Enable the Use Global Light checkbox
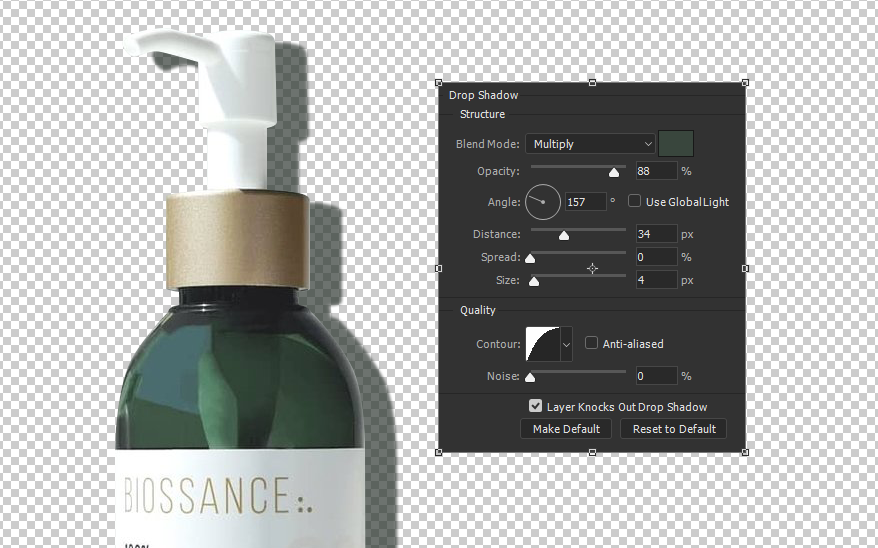Screen dimensions: 878x548 tap(634, 201)
